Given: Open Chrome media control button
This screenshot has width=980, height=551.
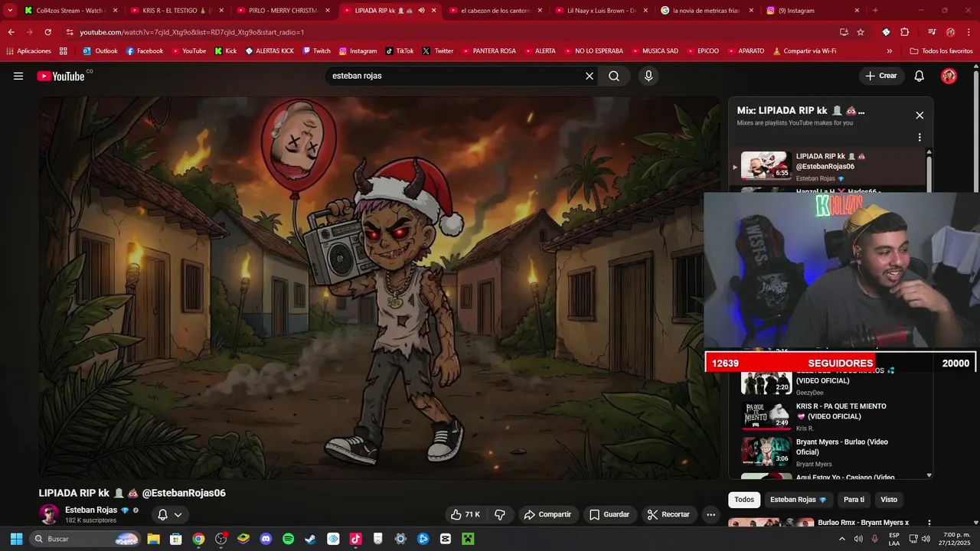Looking at the screenshot, I should [x=932, y=32].
